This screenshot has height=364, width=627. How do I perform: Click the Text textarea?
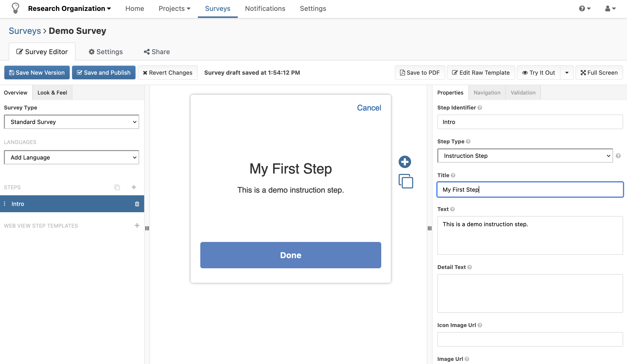(530, 235)
